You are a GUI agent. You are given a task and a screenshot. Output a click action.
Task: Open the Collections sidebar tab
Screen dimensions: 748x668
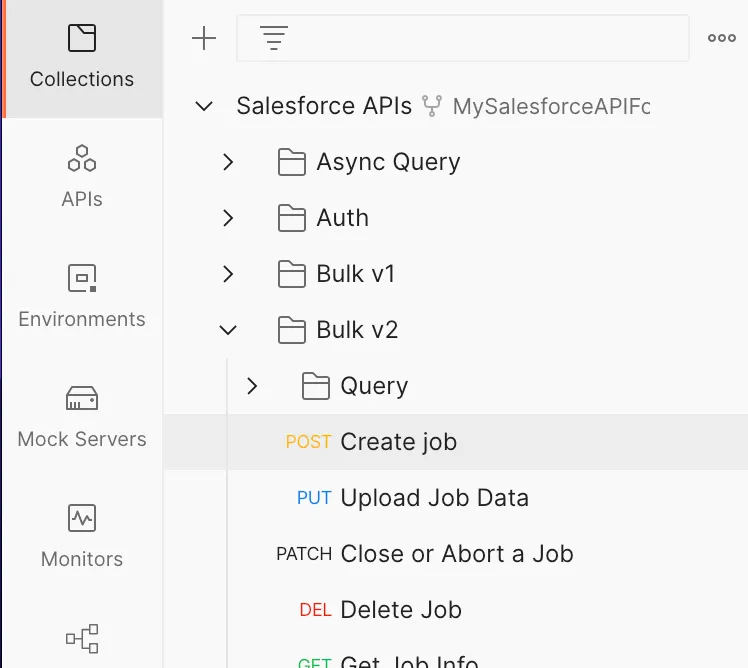(82, 58)
